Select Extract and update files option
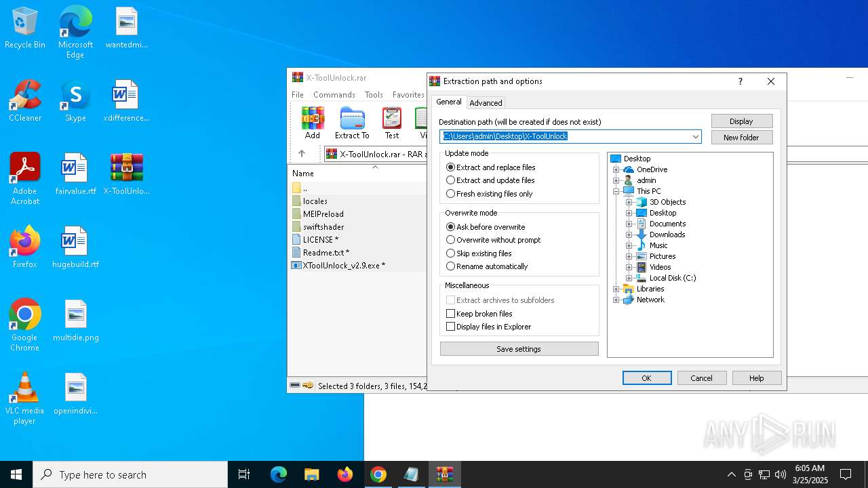 point(490,180)
